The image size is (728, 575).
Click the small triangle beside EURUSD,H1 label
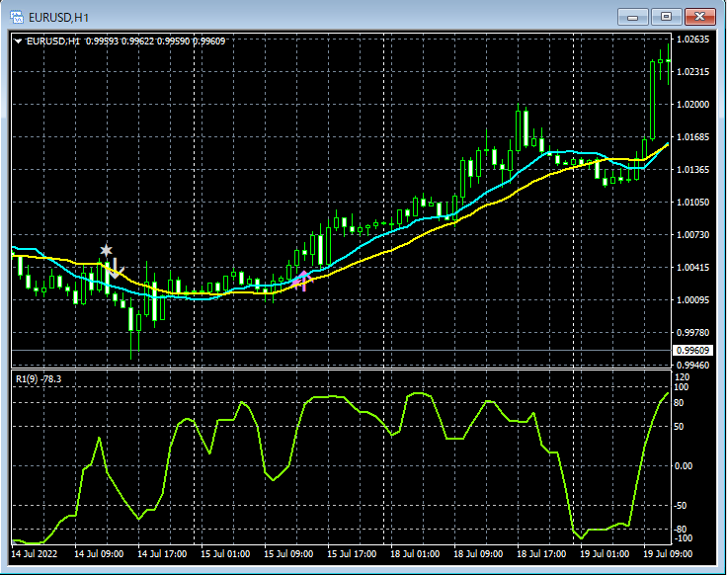pyautogui.click(x=18, y=41)
